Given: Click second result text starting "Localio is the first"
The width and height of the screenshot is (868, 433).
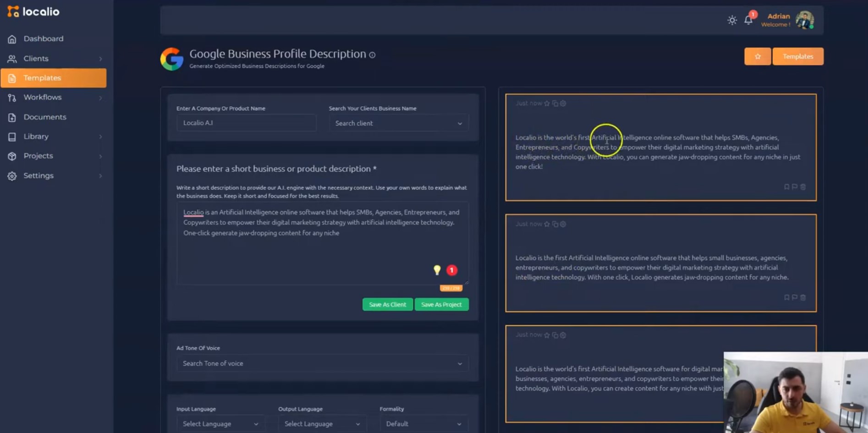Looking at the screenshot, I should 652,268.
